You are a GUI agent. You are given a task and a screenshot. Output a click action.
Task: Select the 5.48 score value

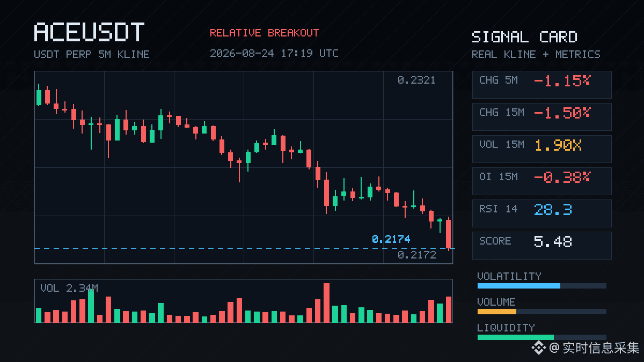coord(553,242)
